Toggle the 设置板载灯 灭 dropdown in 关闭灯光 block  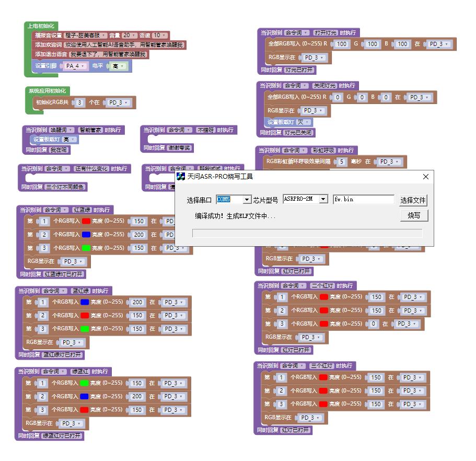tap(304, 122)
